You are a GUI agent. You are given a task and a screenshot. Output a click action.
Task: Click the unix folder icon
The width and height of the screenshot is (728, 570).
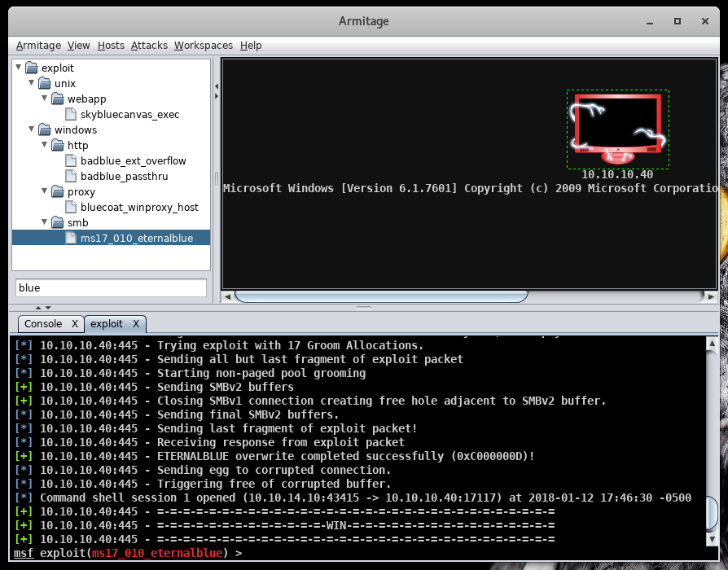point(45,83)
